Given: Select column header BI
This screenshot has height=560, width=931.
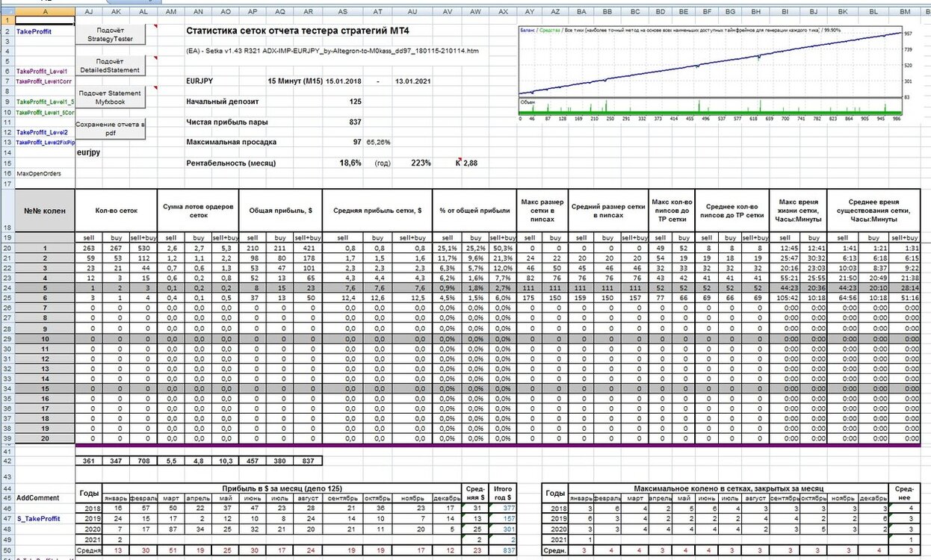Looking at the screenshot, I should point(785,12).
